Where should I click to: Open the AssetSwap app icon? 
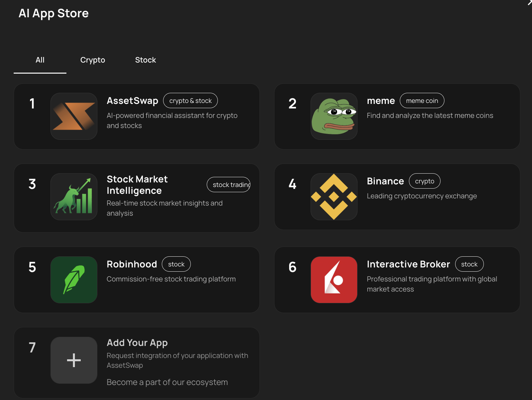[x=74, y=116]
